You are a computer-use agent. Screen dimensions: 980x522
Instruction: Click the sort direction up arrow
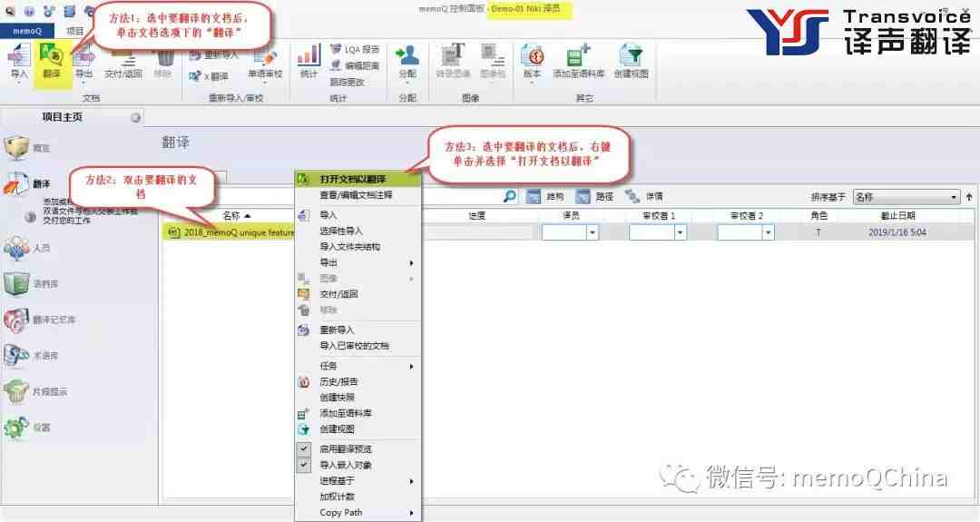click(x=969, y=197)
